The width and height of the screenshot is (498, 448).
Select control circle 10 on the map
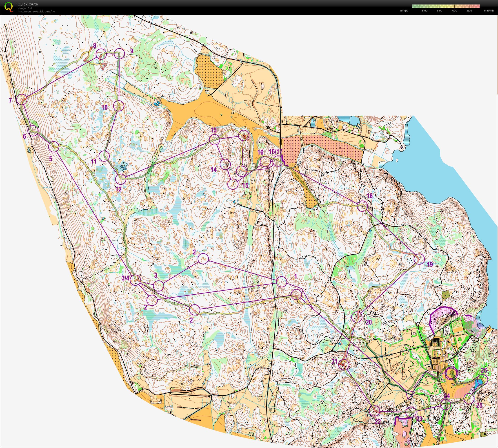118,106
